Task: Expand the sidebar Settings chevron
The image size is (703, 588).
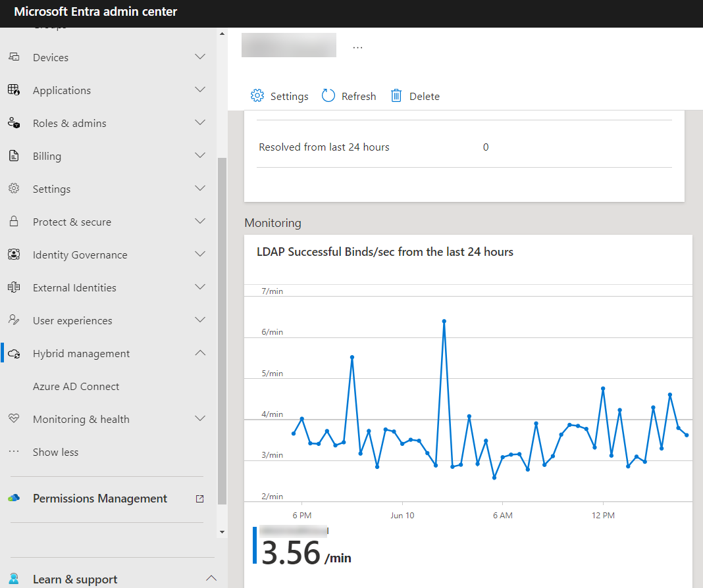Action: 200,188
